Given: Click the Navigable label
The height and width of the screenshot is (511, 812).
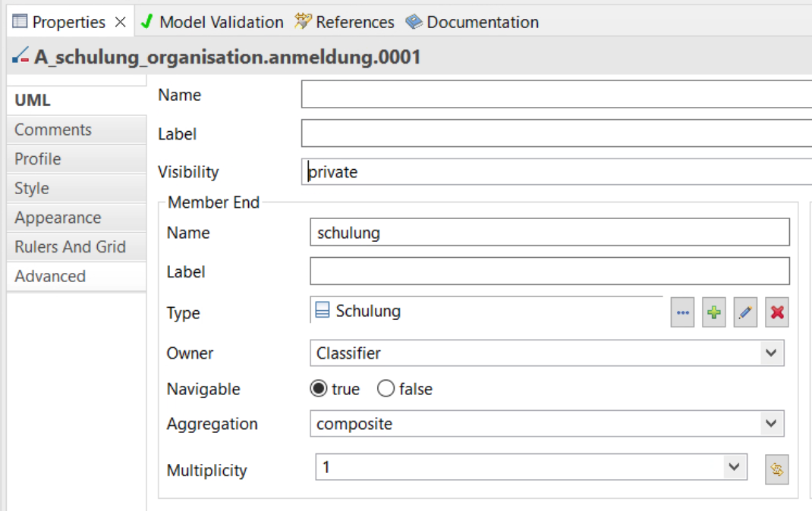Looking at the screenshot, I should [x=203, y=389].
